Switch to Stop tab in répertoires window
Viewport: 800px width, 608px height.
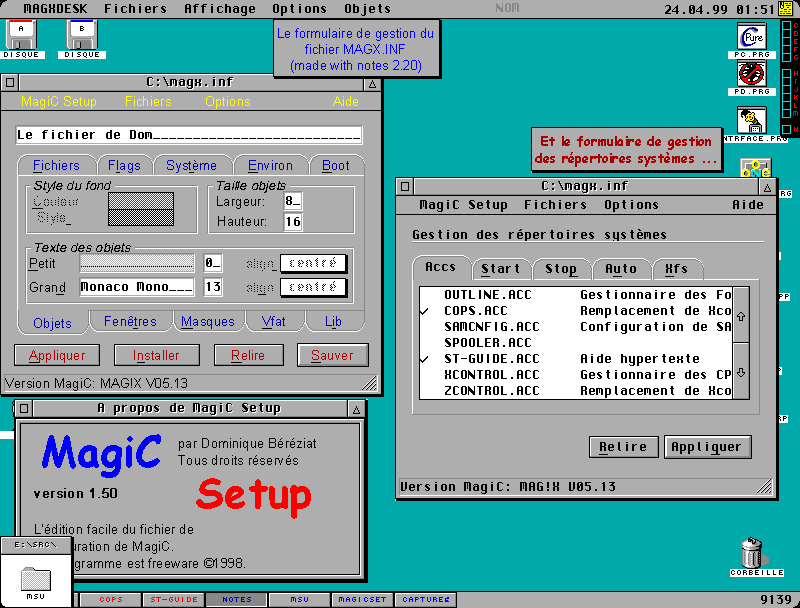pos(561,269)
